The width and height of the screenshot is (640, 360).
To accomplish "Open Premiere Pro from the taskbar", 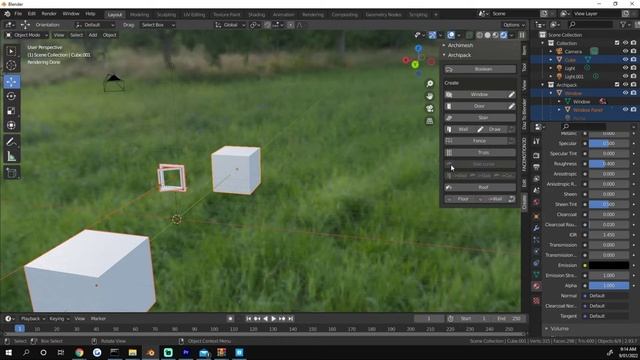I will click(x=186, y=352).
